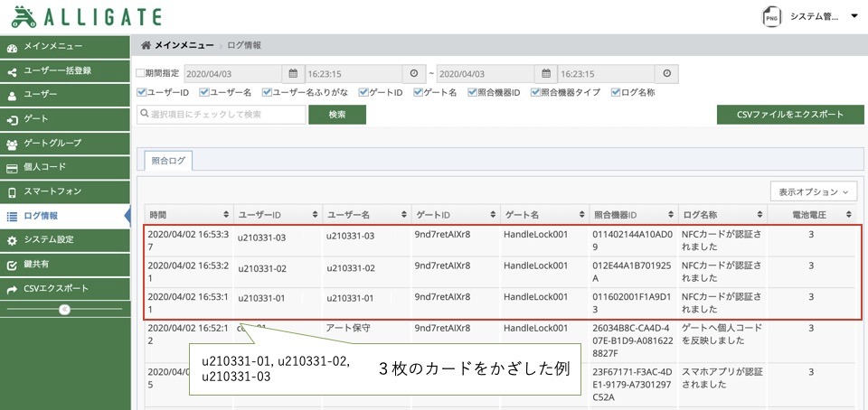Expand the システム管理 user menu arrow

(x=854, y=16)
